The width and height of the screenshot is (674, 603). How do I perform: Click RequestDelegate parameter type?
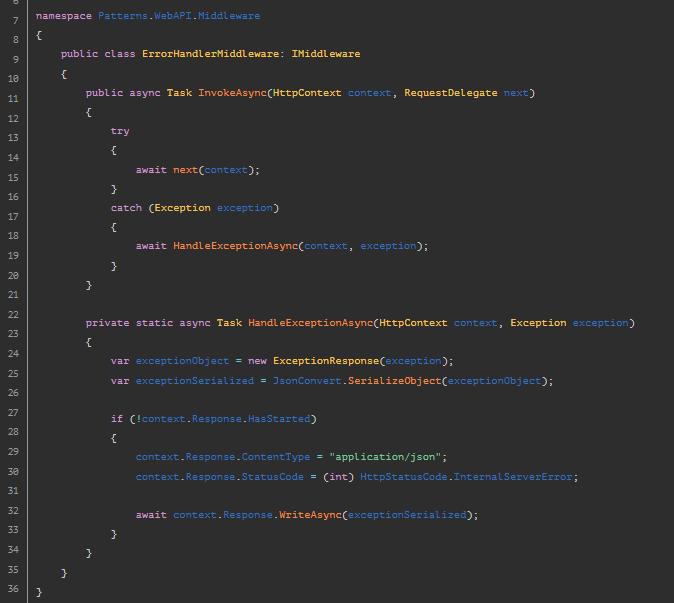pos(450,93)
